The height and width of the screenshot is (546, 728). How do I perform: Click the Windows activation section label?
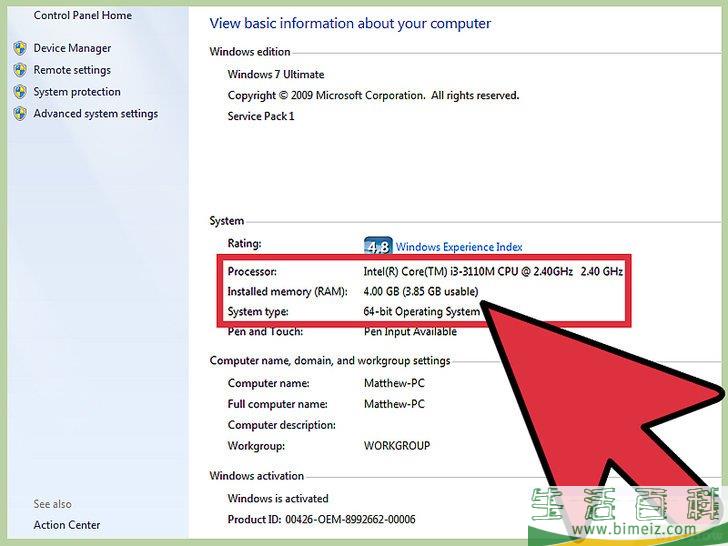click(x=257, y=476)
